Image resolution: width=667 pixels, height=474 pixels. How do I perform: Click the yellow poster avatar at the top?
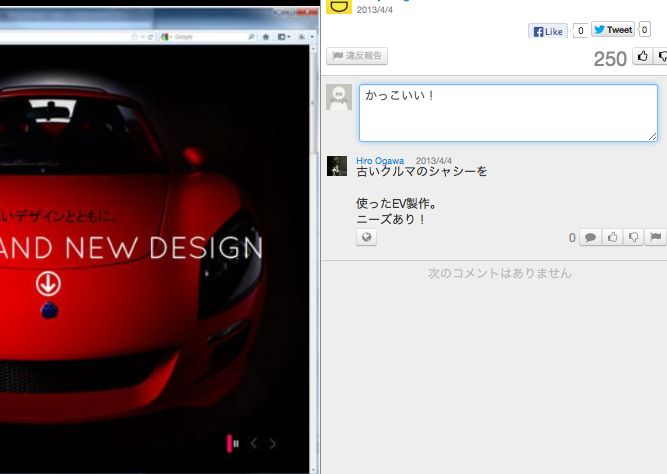point(339,6)
